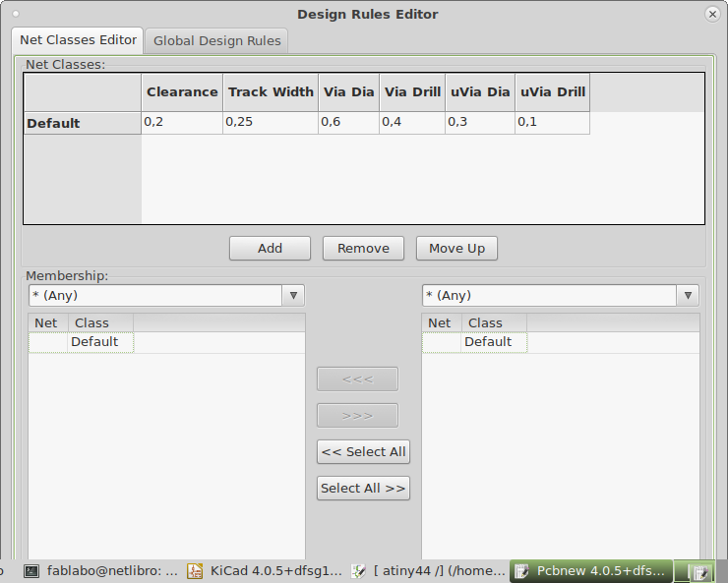The image size is (728, 583).
Task: Click the Net column header in left list
Action: [x=48, y=322]
